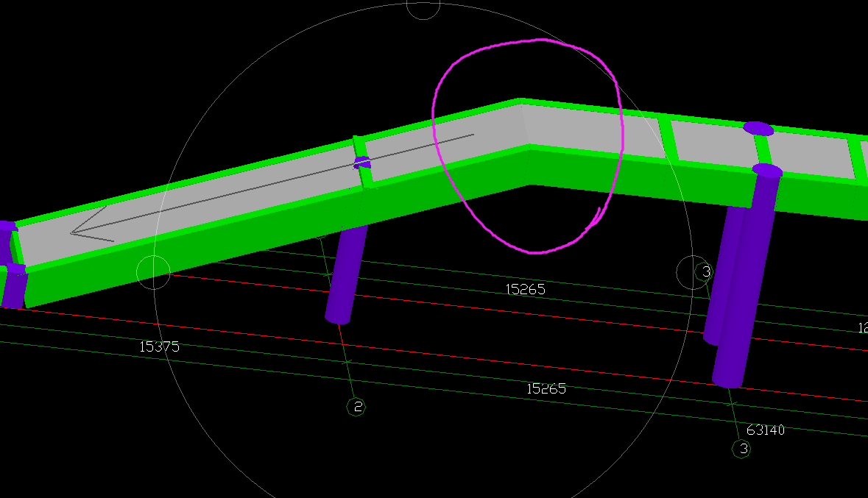Viewport: 868px width, 498px height.
Task: Pick grid bubble 3 beside 63140 label
Action: point(742,449)
